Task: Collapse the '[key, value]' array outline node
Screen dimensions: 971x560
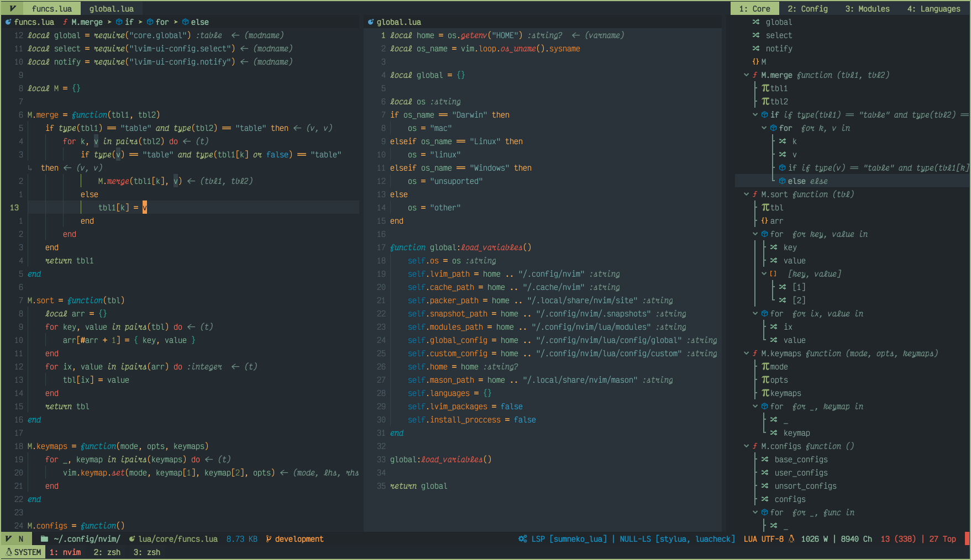Action: point(764,274)
